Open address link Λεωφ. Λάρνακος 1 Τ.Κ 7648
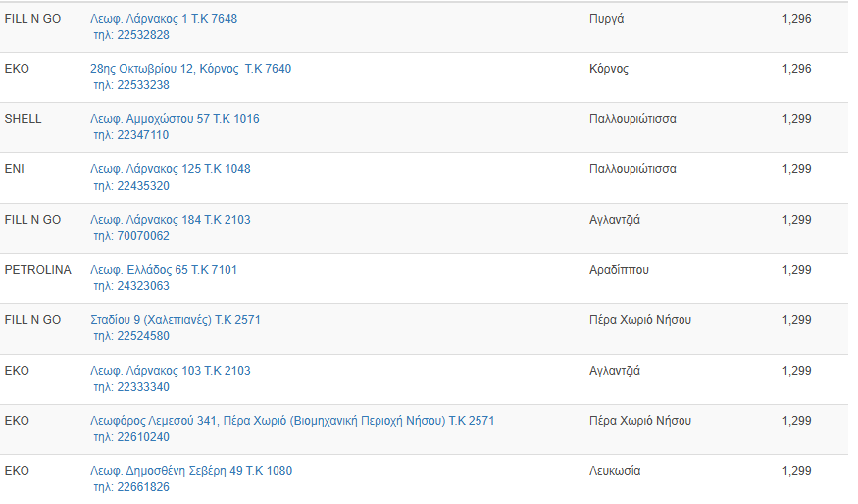 pyautogui.click(x=164, y=19)
